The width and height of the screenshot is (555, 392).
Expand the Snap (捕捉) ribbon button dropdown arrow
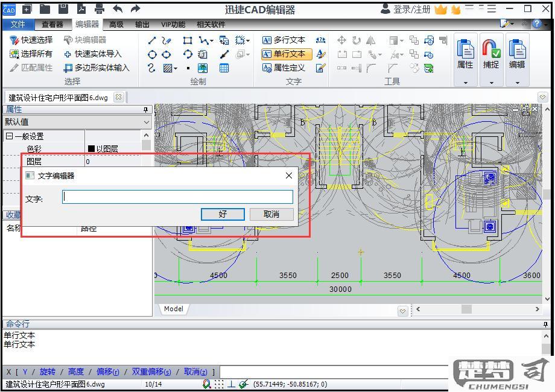coord(491,83)
